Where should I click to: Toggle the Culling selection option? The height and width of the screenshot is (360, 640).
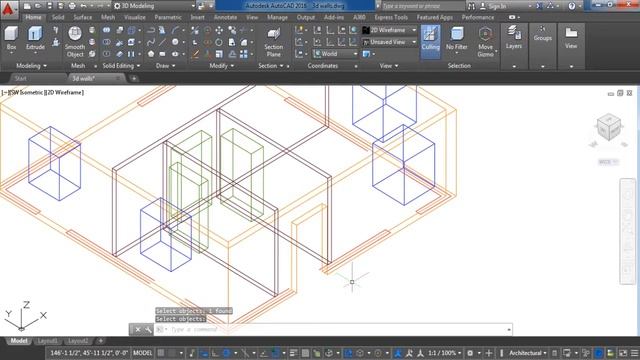(430, 42)
